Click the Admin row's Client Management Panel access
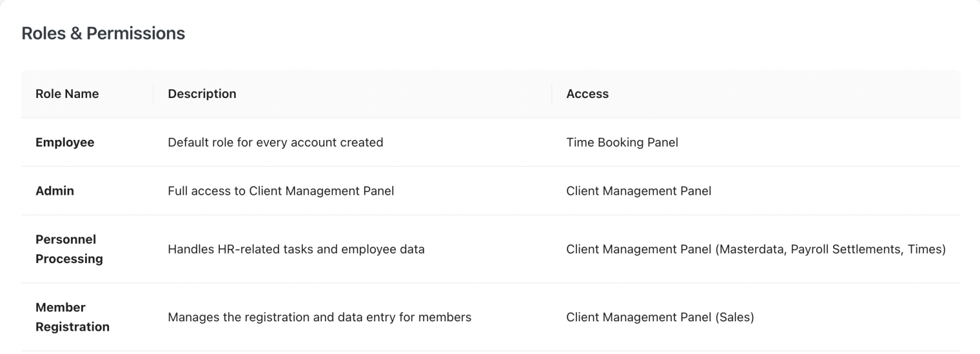 tap(638, 191)
